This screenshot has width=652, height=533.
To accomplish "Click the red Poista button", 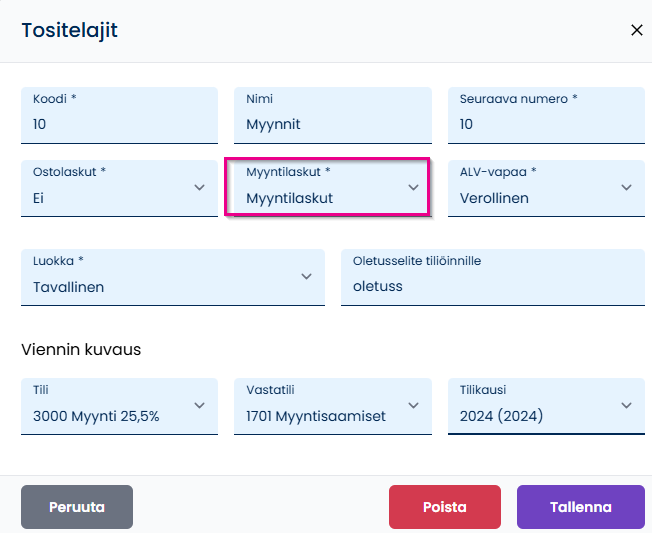I will [x=445, y=507].
